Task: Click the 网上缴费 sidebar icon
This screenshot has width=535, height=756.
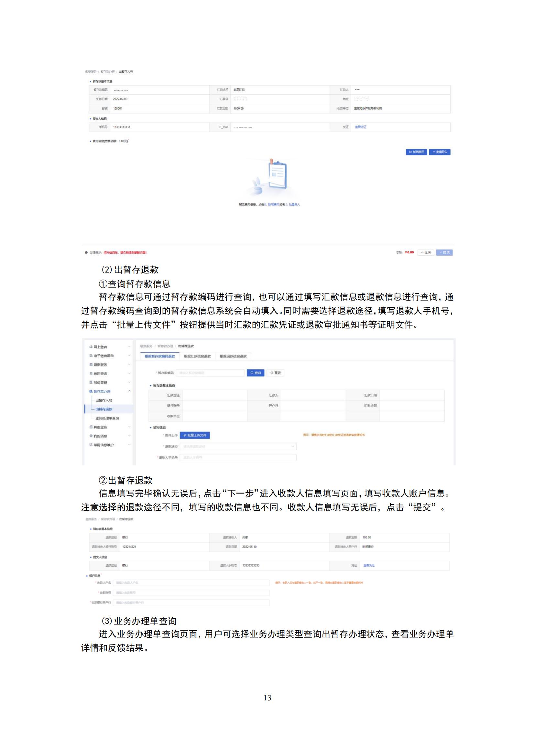Action: pyautogui.click(x=91, y=347)
